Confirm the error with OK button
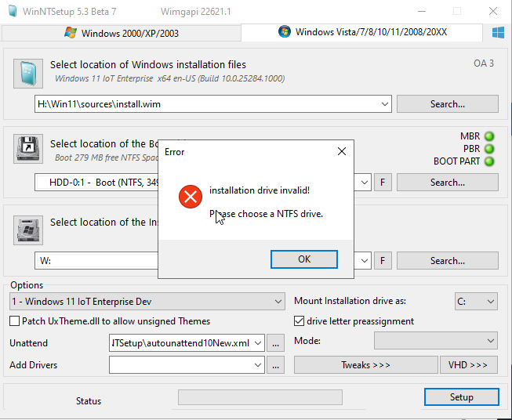This screenshot has height=420, width=512. click(x=304, y=259)
